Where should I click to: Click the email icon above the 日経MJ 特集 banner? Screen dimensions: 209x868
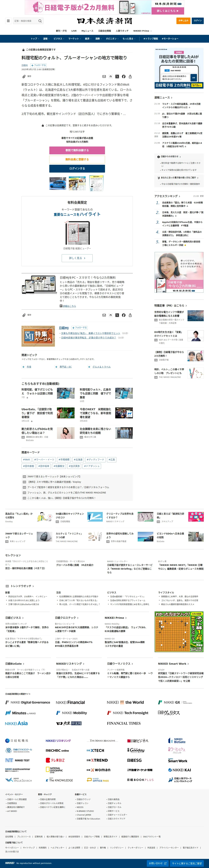tap(104, 315)
